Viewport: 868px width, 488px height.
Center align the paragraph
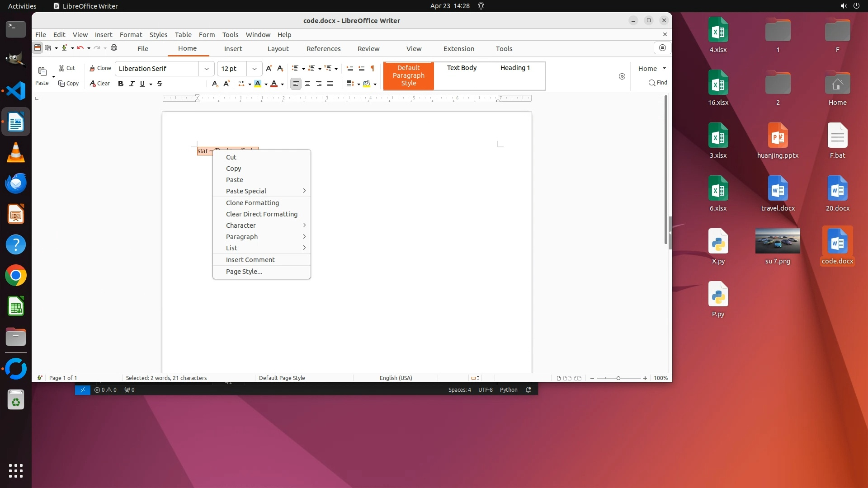point(307,84)
